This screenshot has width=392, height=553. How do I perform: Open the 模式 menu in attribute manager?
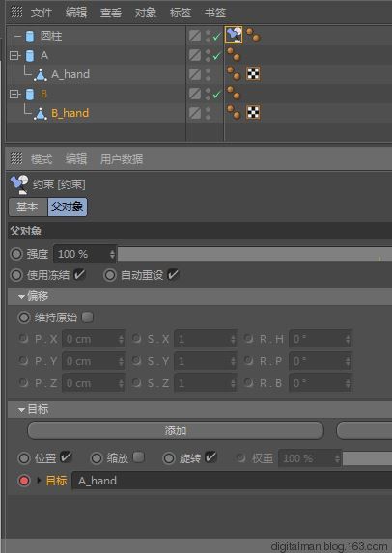(x=42, y=159)
